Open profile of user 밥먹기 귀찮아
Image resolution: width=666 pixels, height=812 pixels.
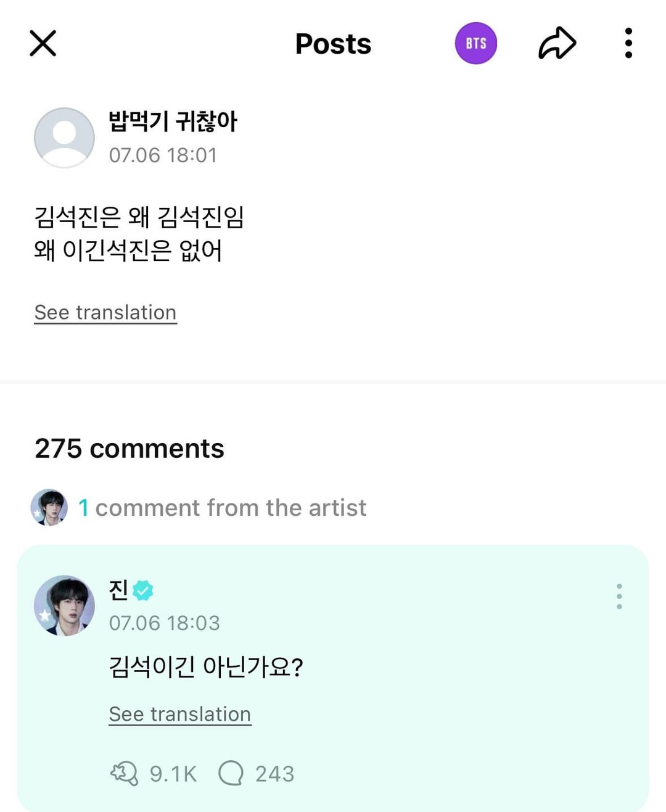point(173,121)
